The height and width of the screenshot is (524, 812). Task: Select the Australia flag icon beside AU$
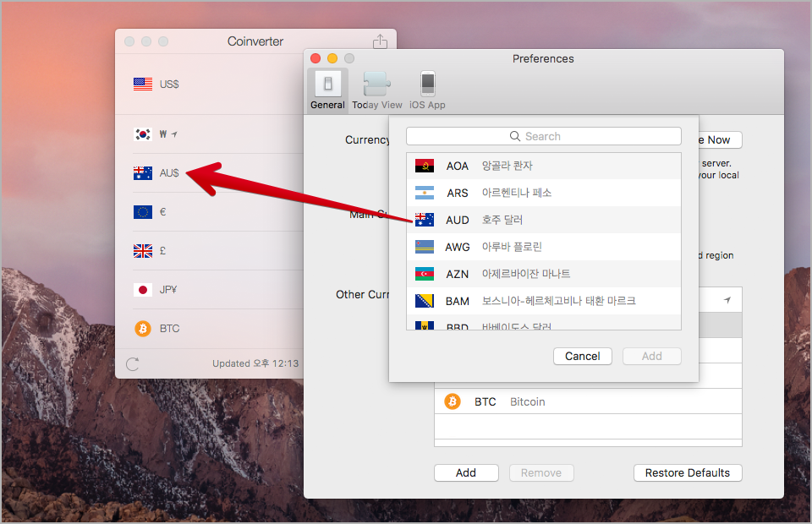pos(143,173)
